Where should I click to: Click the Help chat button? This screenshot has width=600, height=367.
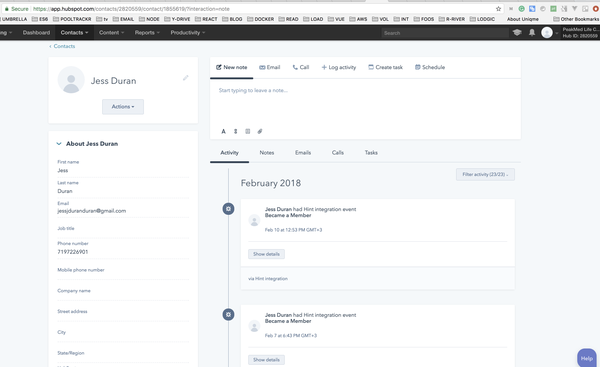click(x=587, y=358)
